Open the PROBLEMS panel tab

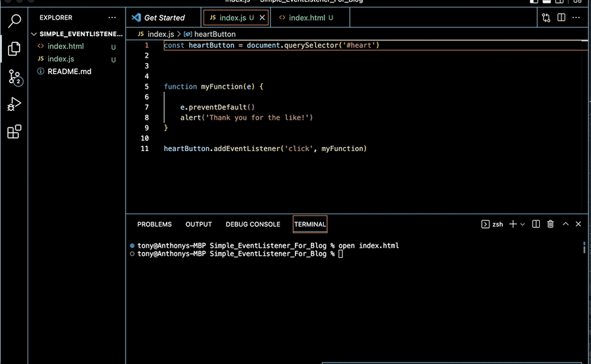tap(154, 224)
